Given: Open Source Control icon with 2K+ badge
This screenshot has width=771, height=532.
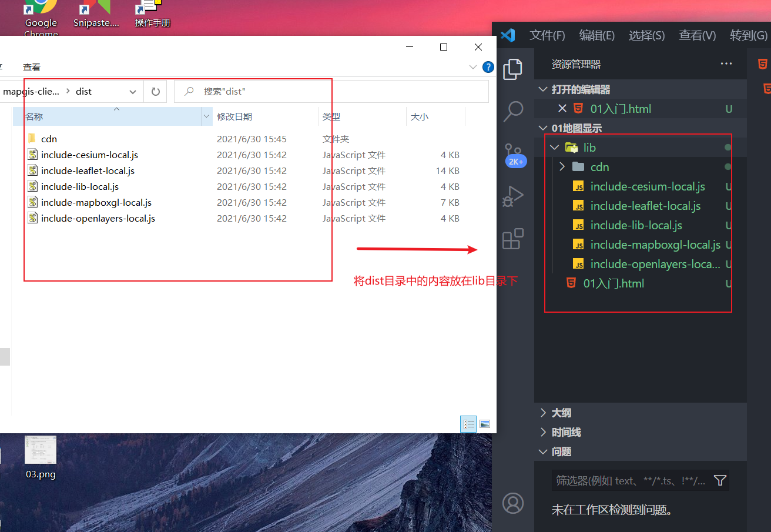Looking at the screenshot, I should point(515,155).
